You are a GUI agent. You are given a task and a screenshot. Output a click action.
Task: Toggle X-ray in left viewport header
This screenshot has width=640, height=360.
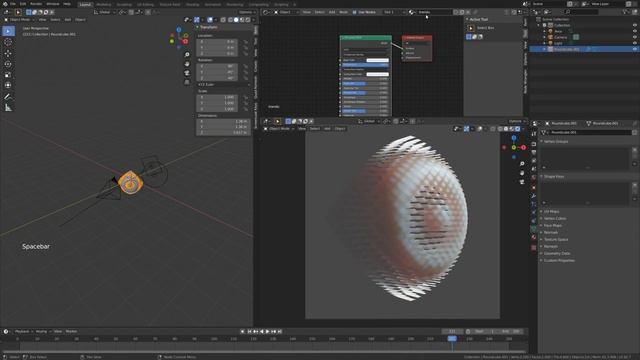tap(223, 20)
